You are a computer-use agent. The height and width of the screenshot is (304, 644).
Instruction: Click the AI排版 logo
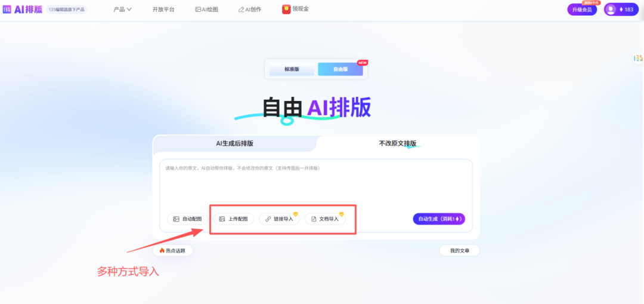click(x=23, y=10)
